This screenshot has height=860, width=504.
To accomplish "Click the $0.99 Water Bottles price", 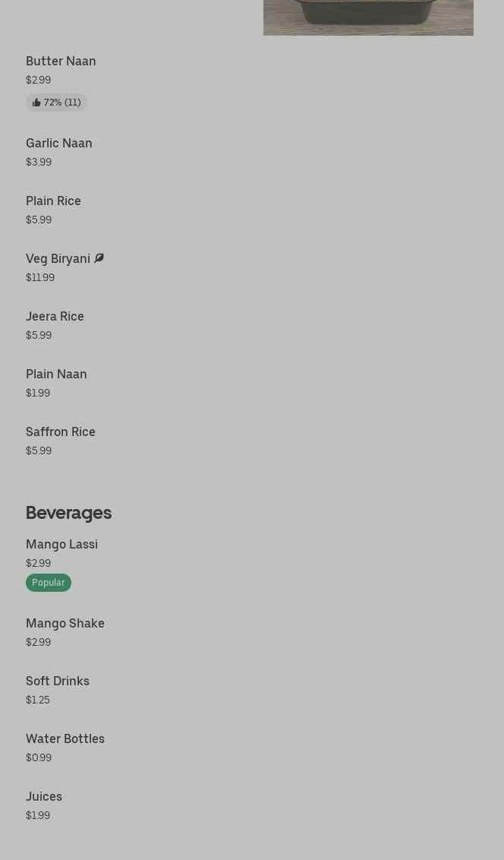I will 39,757.
